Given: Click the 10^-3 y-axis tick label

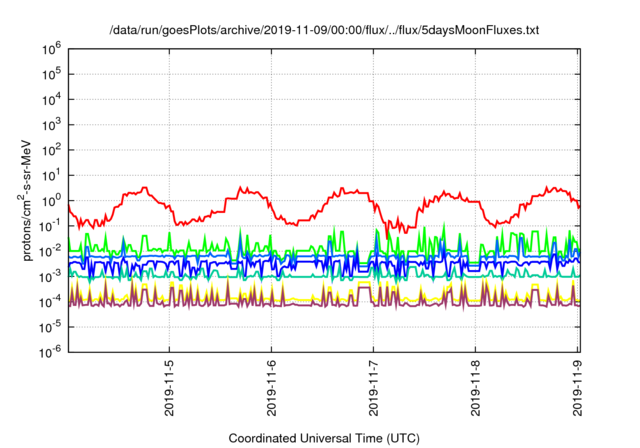Looking at the screenshot, I should [50, 276].
